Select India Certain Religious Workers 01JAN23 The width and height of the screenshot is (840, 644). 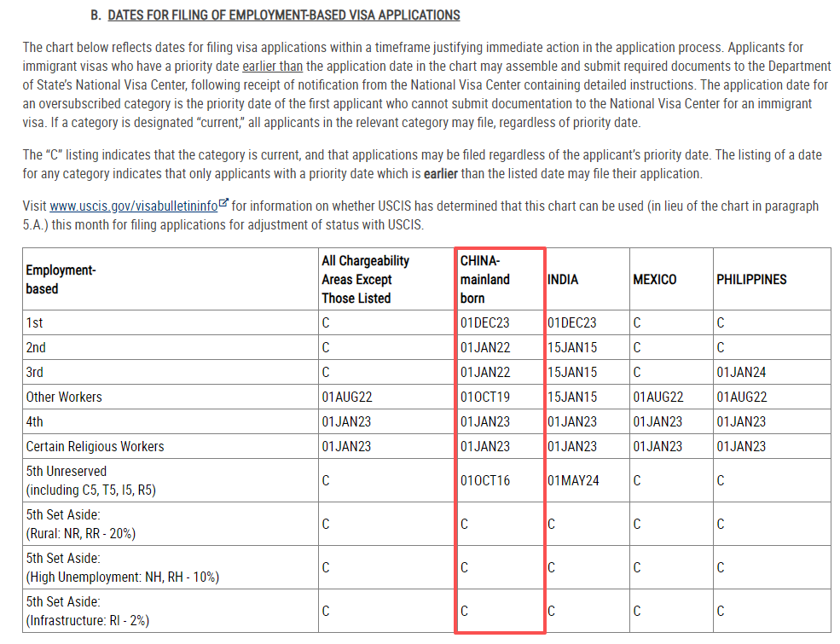click(x=571, y=446)
